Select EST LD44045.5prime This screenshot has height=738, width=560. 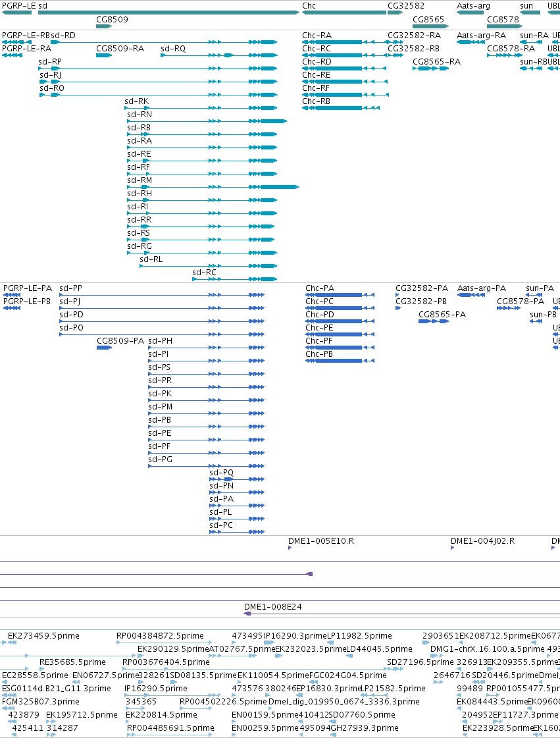point(351,656)
